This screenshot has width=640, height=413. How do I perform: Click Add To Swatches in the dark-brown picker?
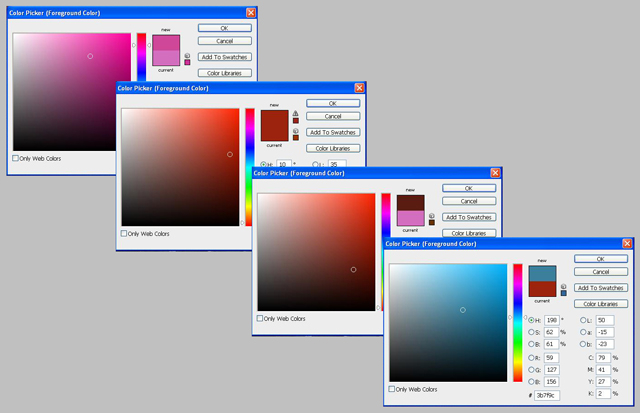tap(469, 217)
